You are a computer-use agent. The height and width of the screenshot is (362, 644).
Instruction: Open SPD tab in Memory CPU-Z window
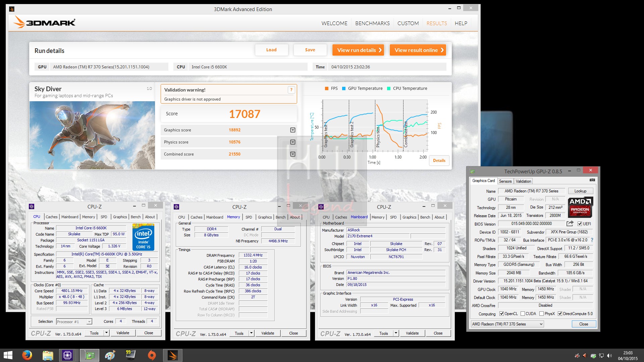point(249,217)
